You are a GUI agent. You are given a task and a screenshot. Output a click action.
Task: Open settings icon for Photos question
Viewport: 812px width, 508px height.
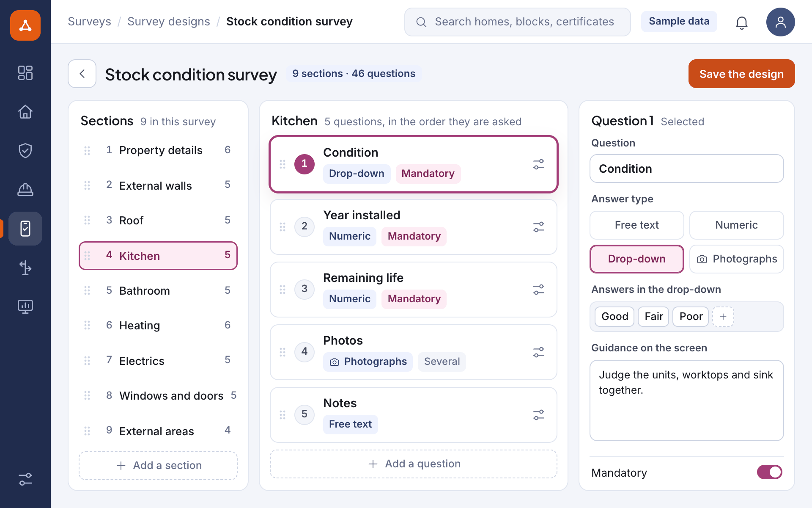tap(539, 352)
